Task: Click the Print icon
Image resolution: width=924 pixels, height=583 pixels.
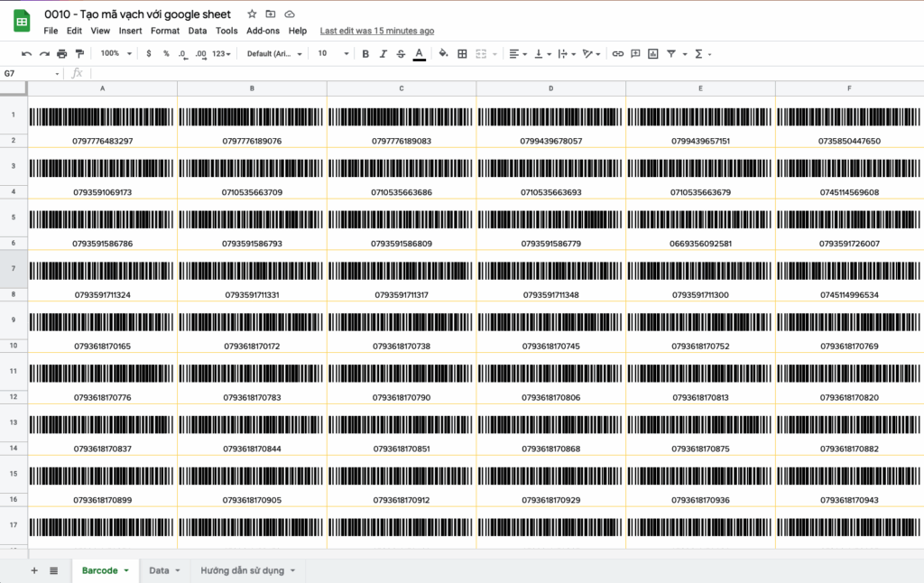Action: [x=62, y=54]
